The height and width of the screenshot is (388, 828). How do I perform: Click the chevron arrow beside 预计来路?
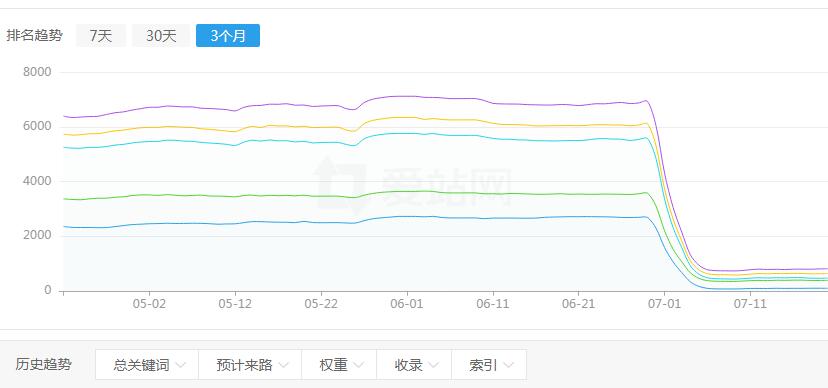tap(284, 365)
